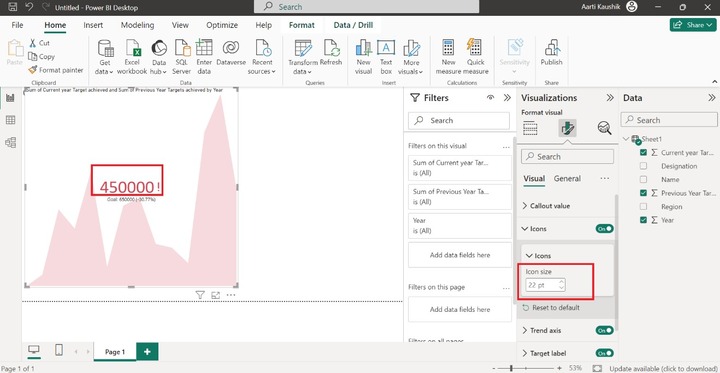Open the Modeling ribbon tab
Screen dimensions: 720x373
[x=137, y=25]
